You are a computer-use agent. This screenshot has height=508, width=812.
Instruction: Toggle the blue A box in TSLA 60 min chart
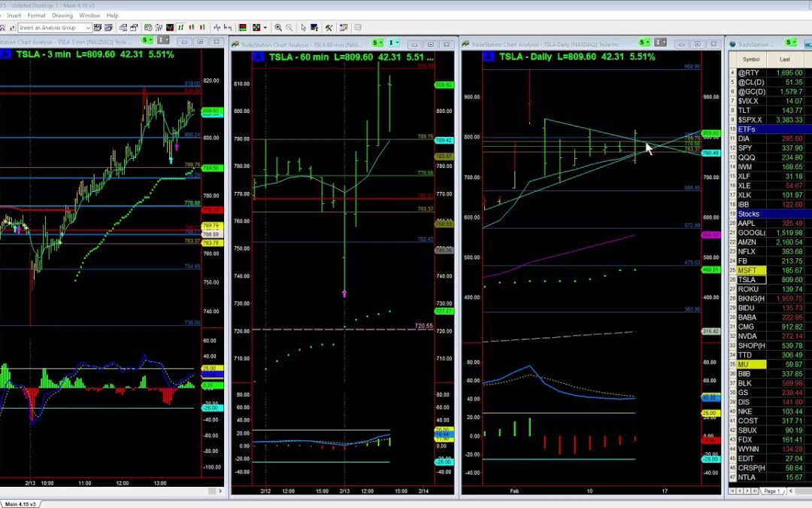(257, 57)
